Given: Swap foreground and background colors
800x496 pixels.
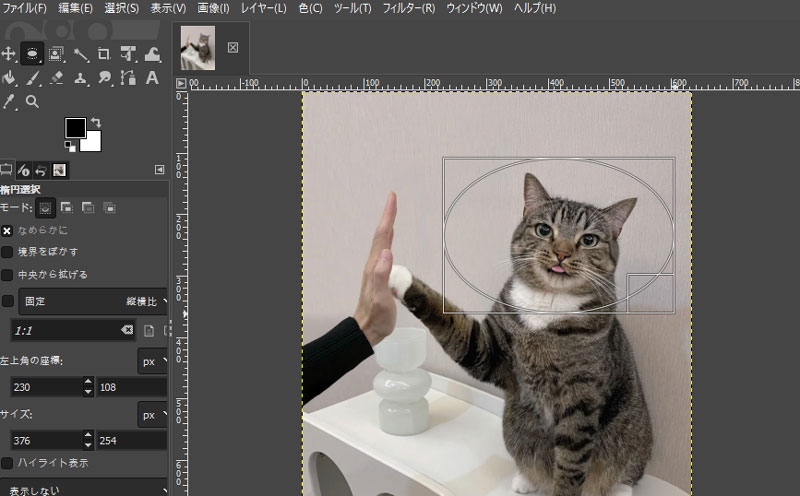Looking at the screenshot, I should (x=96, y=122).
